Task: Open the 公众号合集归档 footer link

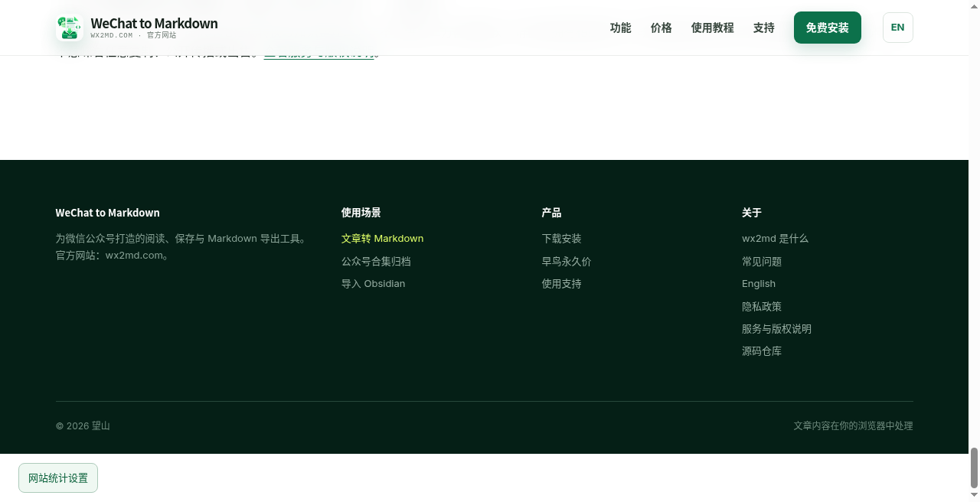Action: 376,262
